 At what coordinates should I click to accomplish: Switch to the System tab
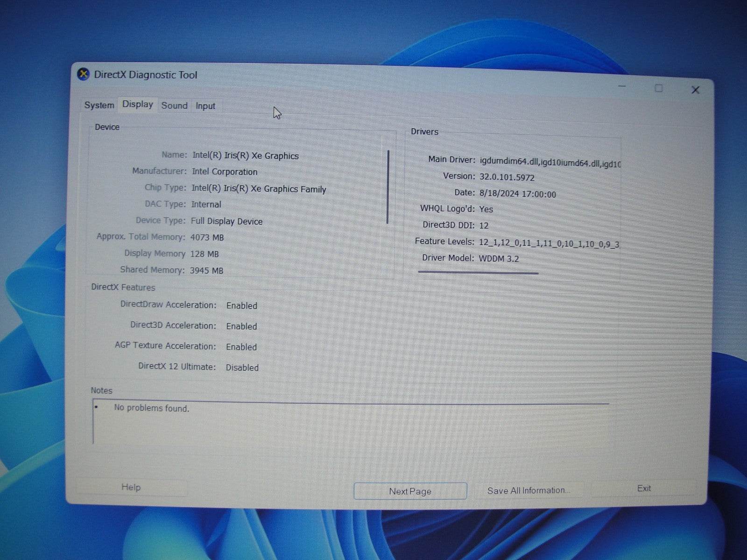[99, 105]
